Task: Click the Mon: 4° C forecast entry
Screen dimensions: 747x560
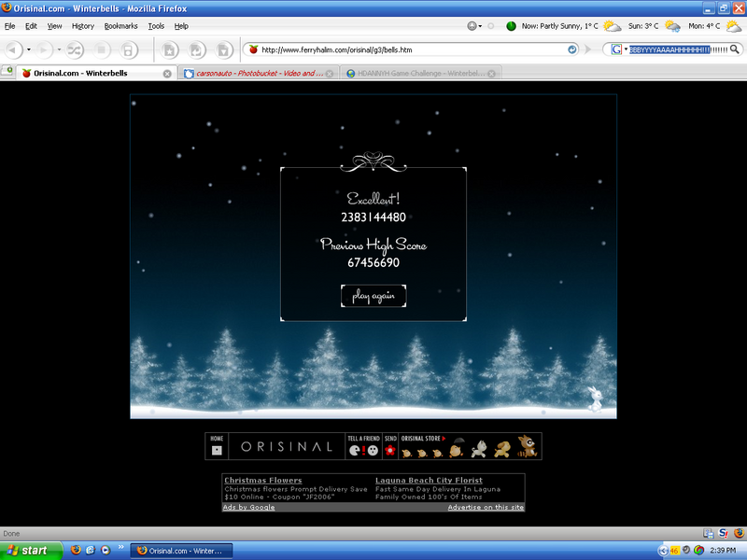Action: pyautogui.click(x=704, y=26)
